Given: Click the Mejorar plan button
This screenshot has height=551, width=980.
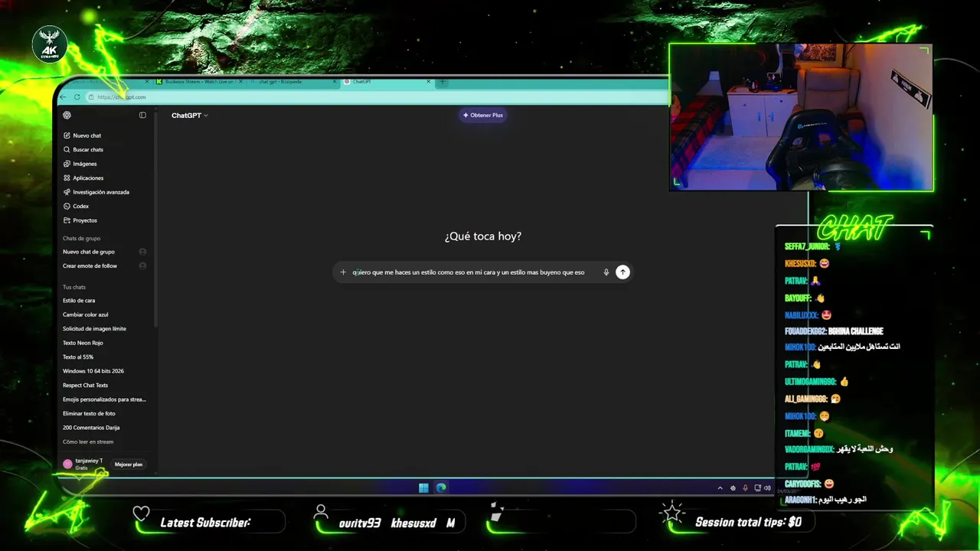Looking at the screenshot, I should coord(129,465).
